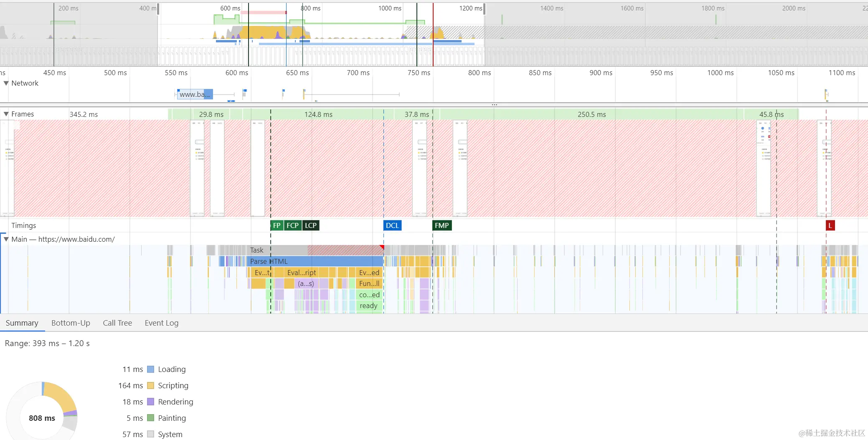868x440 pixels.
Task: Click the left overview range handle
Action: pos(158,9)
